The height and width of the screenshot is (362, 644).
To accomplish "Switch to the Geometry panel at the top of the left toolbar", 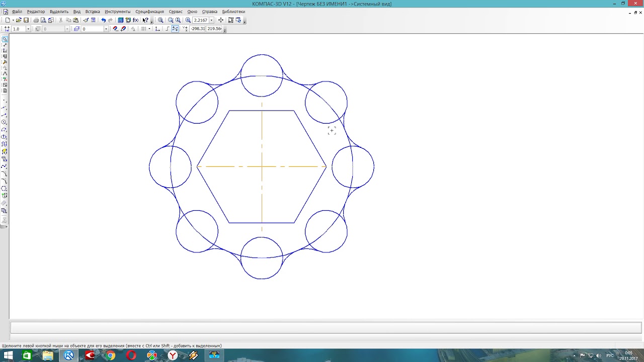I will point(5,39).
